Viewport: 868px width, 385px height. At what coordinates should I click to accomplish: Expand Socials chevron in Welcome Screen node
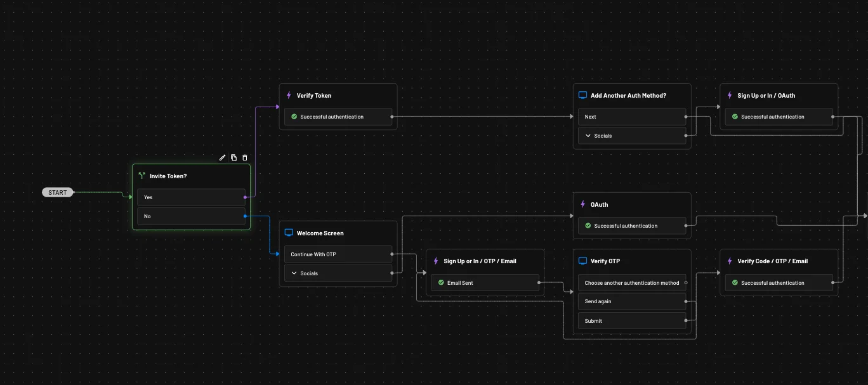click(294, 273)
